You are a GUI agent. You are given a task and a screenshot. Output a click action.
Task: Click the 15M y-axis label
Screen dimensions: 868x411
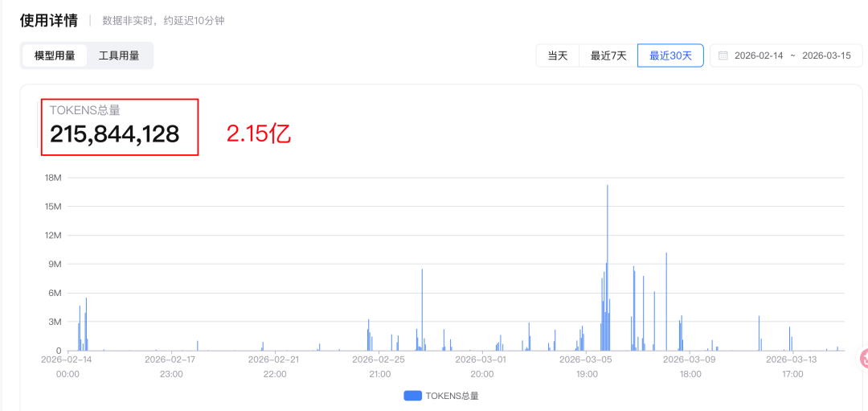pyautogui.click(x=51, y=207)
